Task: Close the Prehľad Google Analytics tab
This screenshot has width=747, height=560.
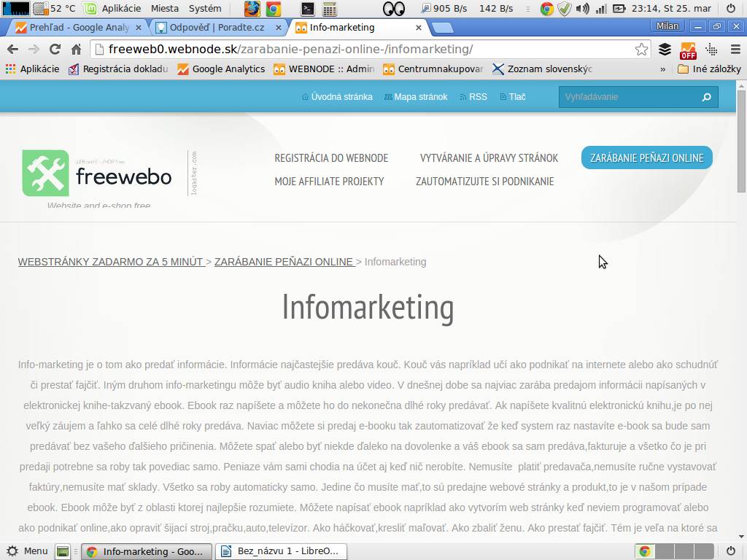Action: (x=139, y=28)
